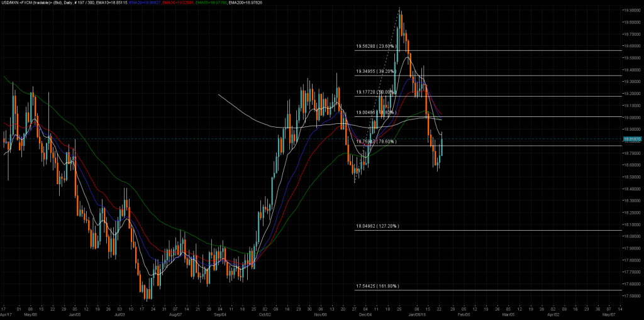The height and width of the screenshot is (320, 644).
Task: Click the 17.50000 price axis label
Action: 631,295
